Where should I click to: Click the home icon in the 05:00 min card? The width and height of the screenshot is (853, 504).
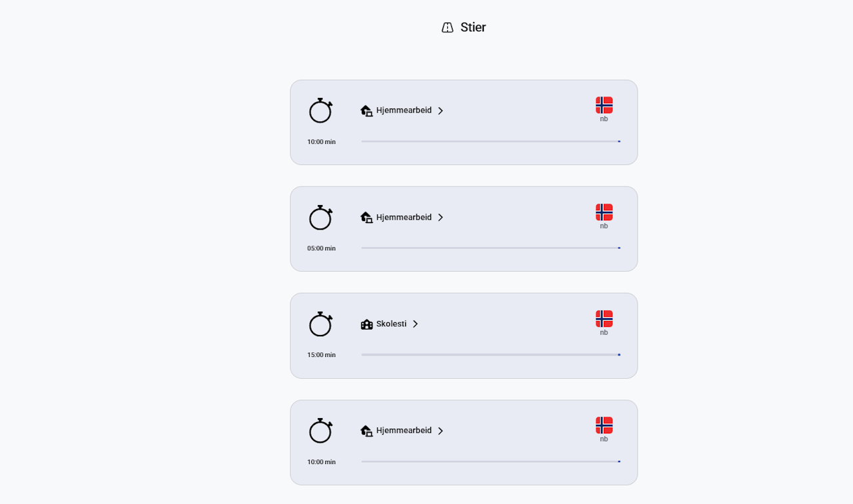[x=367, y=218]
